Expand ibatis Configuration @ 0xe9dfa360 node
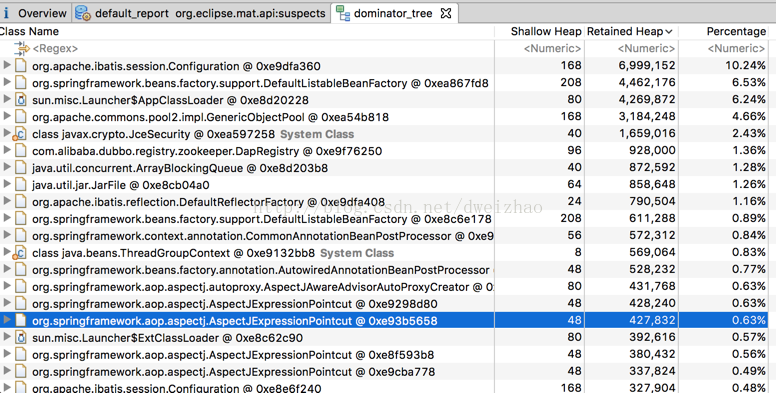 (x=7, y=65)
